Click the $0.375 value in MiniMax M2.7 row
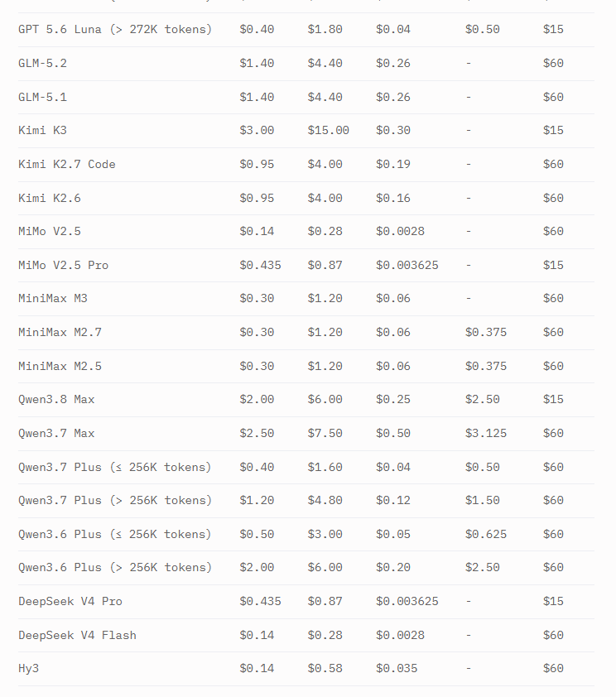 tap(486, 332)
